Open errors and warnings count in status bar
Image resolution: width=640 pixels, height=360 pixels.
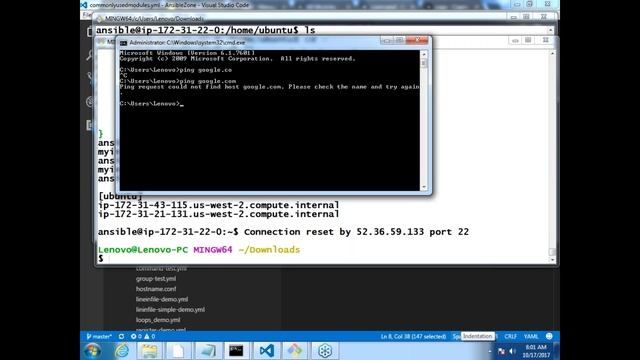143,336
